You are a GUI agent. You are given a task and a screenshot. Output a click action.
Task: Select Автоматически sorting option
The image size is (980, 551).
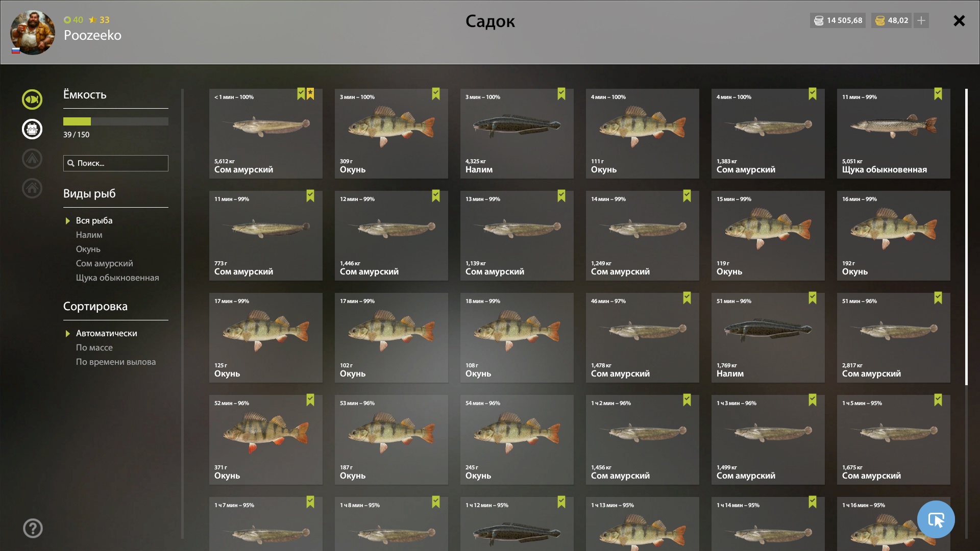pos(107,333)
